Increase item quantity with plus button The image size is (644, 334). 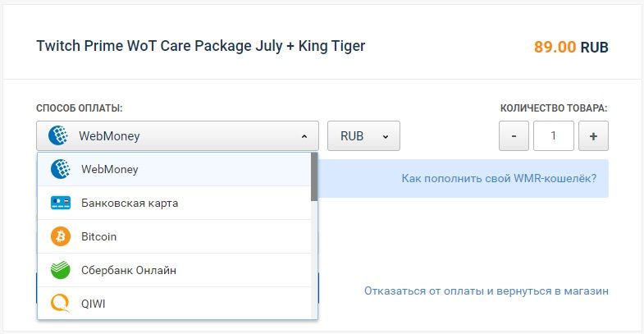coord(593,136)
